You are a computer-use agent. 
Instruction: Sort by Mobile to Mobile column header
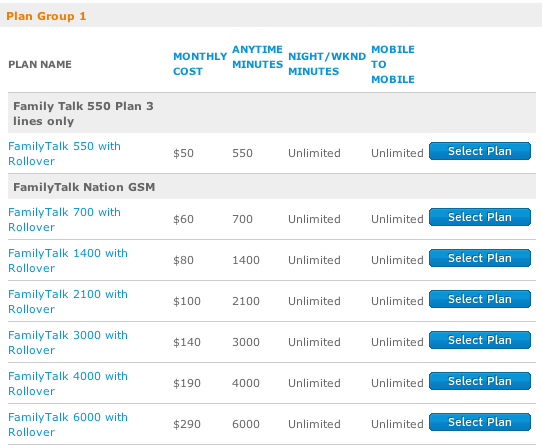click(x=393, y=64)
